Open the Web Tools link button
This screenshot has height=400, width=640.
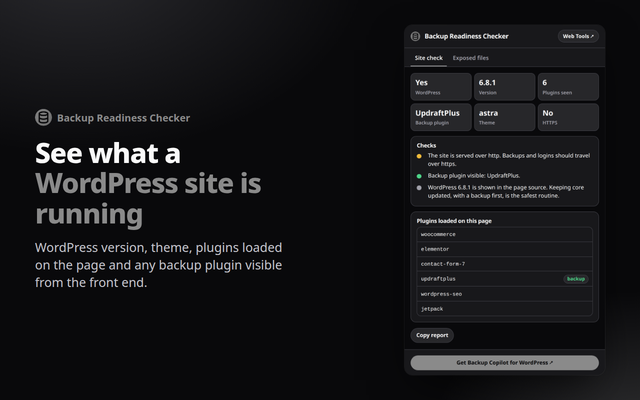[x=578, y=36]
